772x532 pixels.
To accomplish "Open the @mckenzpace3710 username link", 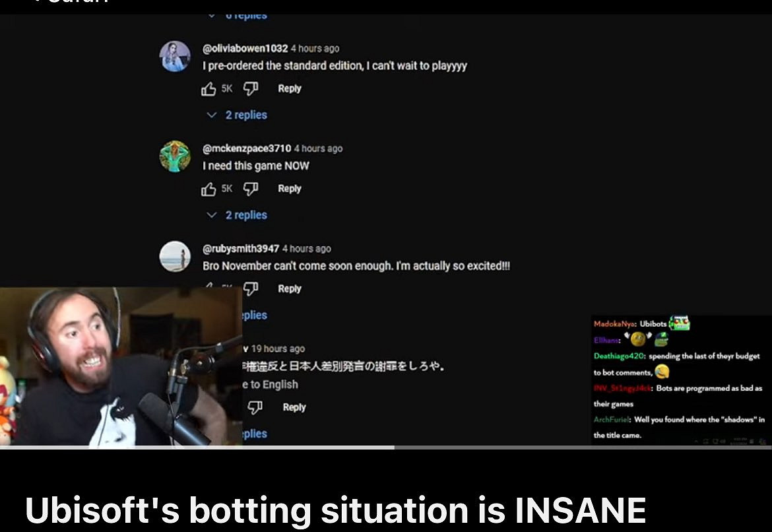I will pyautogui.click(x=247, y=149).
